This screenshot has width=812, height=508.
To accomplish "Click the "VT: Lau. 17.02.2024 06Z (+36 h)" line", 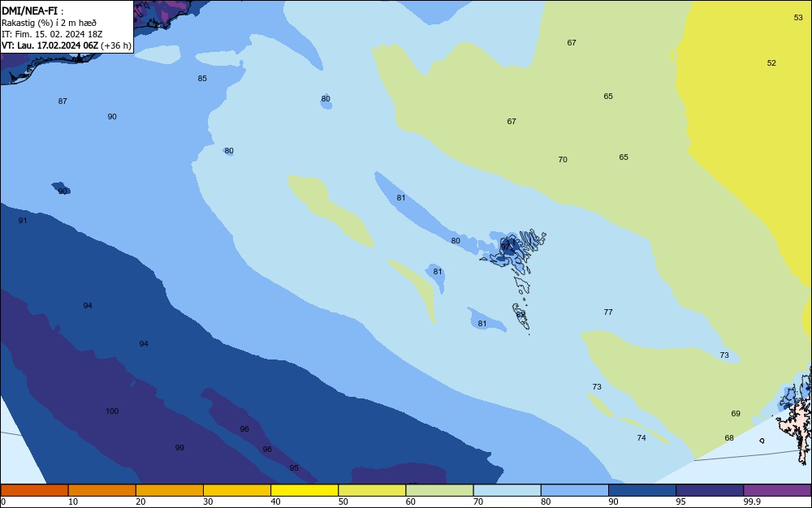I will 67,45.
